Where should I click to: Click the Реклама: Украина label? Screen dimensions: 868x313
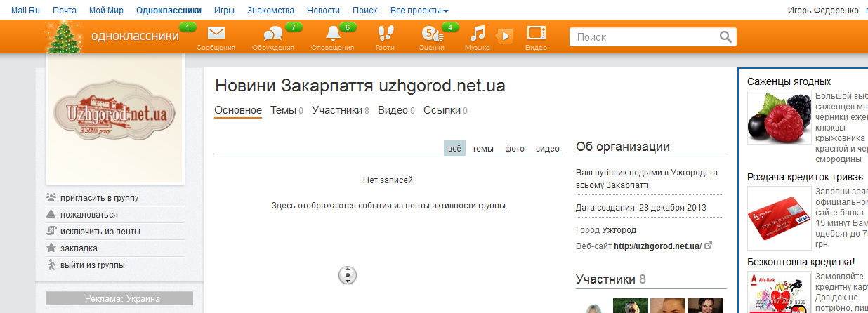point(119,299)
